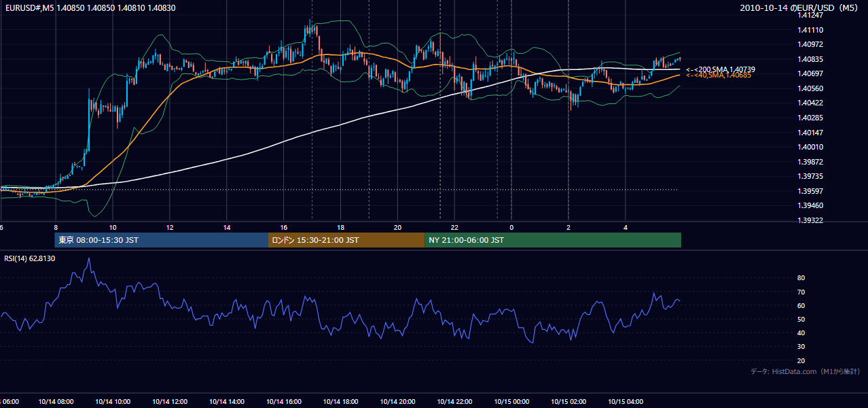Viewport: 868px width, 408px height.
Task: Click RSI scale value 60
Action: click(x=801, y=305)
